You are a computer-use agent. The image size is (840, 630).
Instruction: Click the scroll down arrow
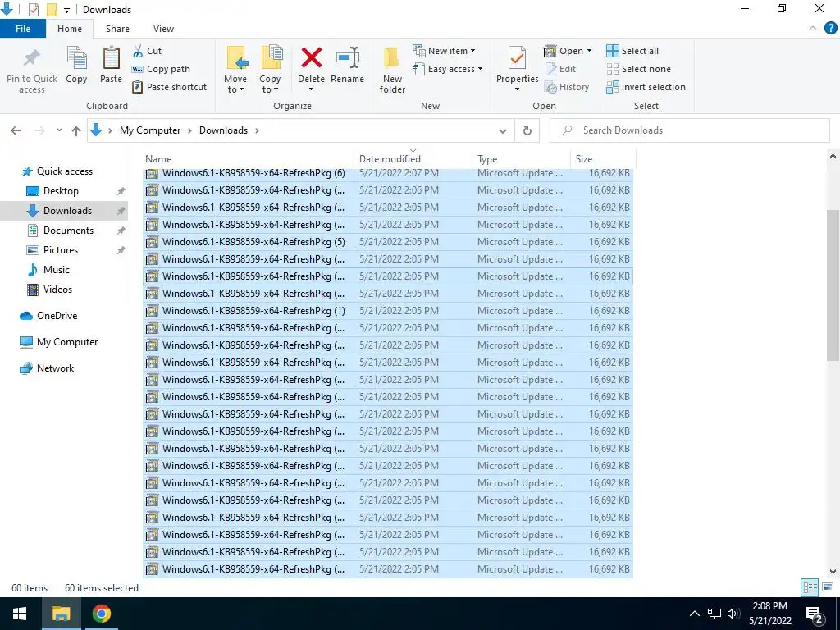833,572
